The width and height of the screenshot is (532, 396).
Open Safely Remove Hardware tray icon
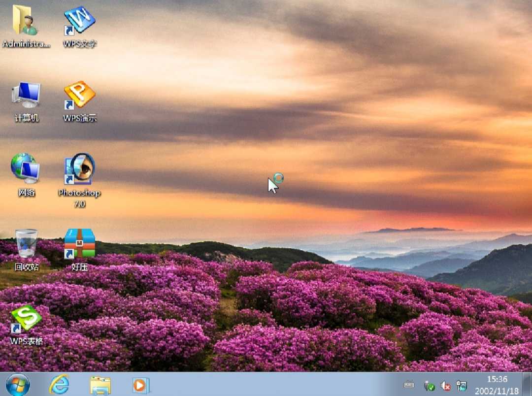(x=430, y=385)
